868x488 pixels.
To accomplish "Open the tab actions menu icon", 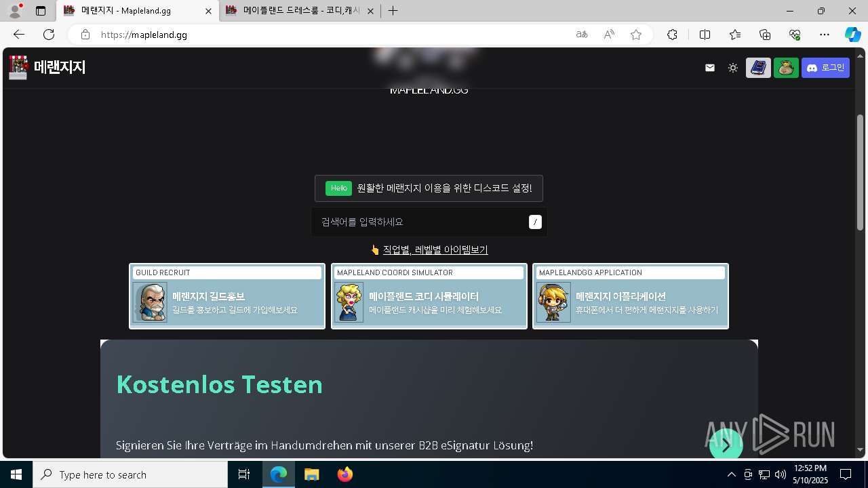I will click(x=41, y=11).
